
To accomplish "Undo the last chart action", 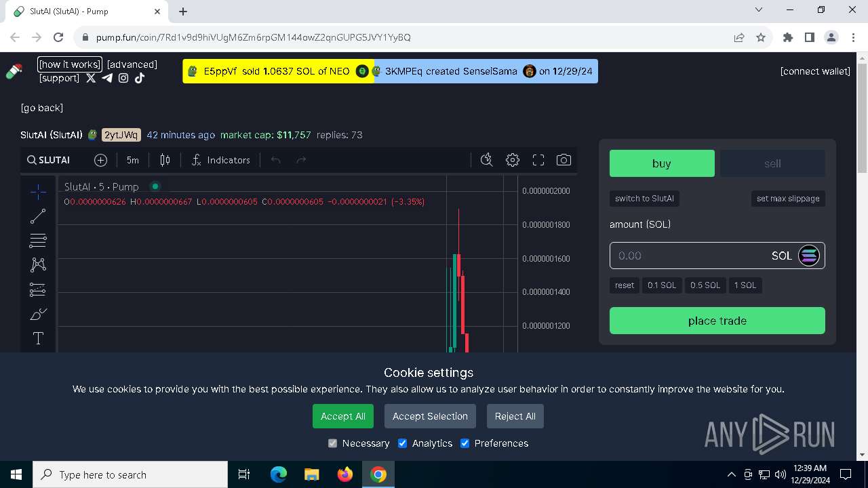I will [x=275, y=160].
